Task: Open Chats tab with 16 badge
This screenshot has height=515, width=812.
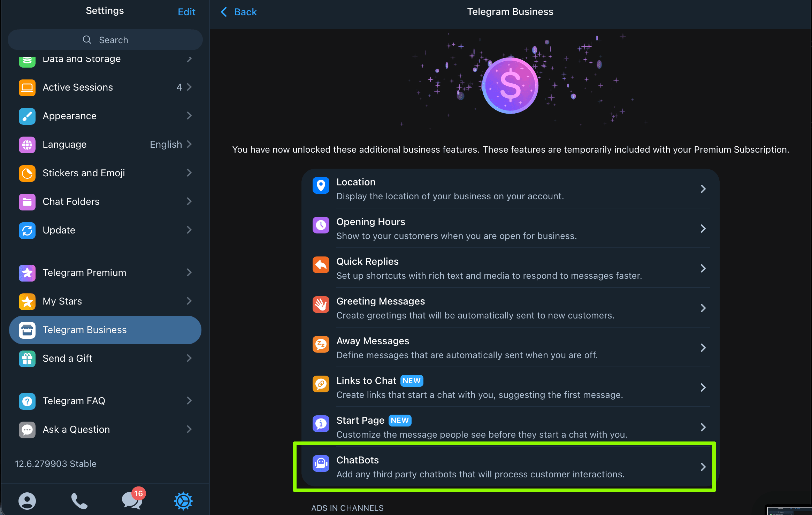Action: [x=133, y=499]
